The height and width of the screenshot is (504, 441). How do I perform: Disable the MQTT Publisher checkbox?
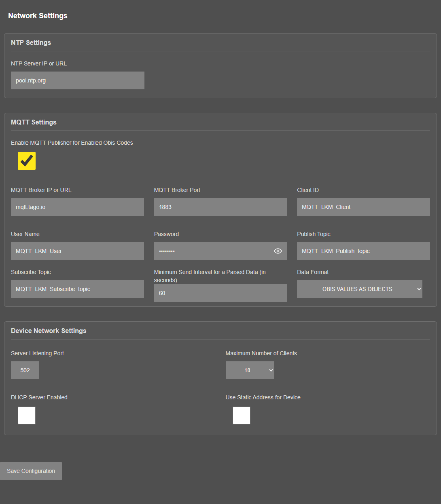tap(27, 161)
